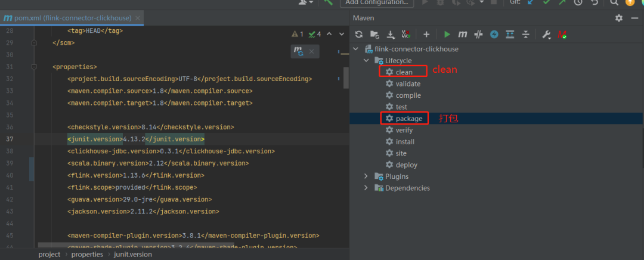
Task: Click icon left of plus in Maven toolbar
Action: click(406, 35)
